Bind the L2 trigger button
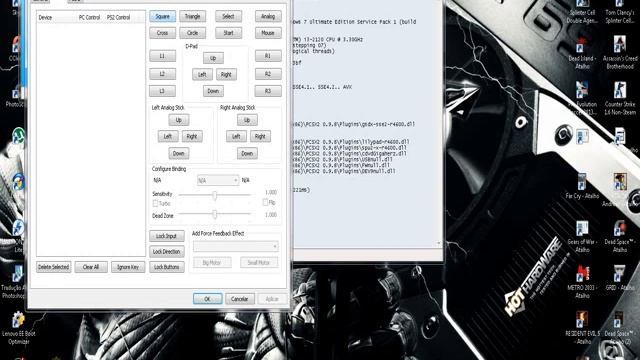 (x=162, y=74)
